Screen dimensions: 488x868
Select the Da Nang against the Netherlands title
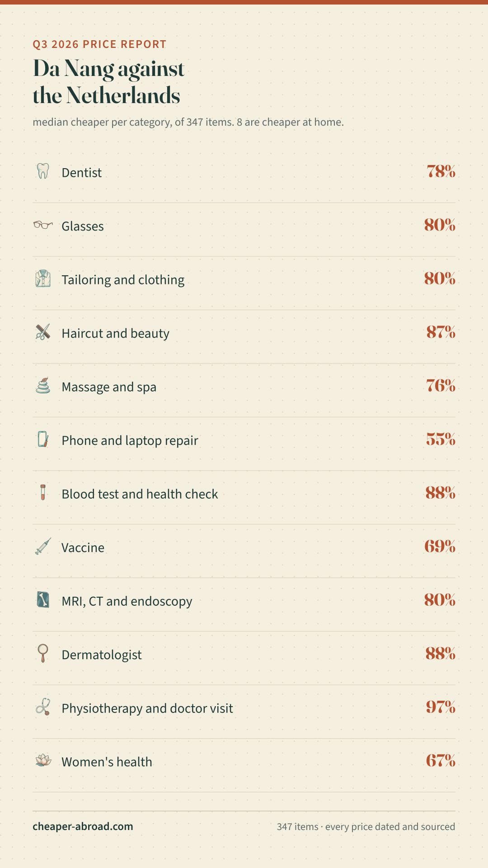(108, 82)
